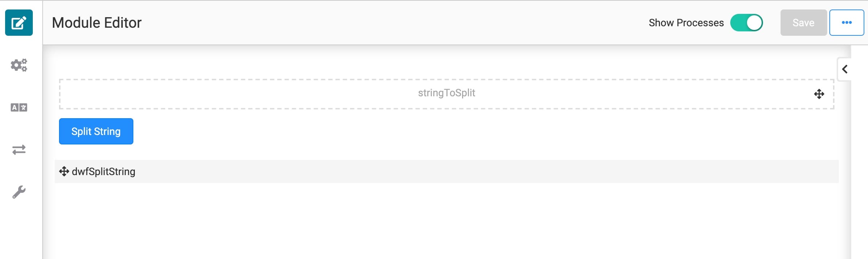Open the translations language icon in sidebar
The height and width of the screenshot is (259, 868).
click(19, 107)
